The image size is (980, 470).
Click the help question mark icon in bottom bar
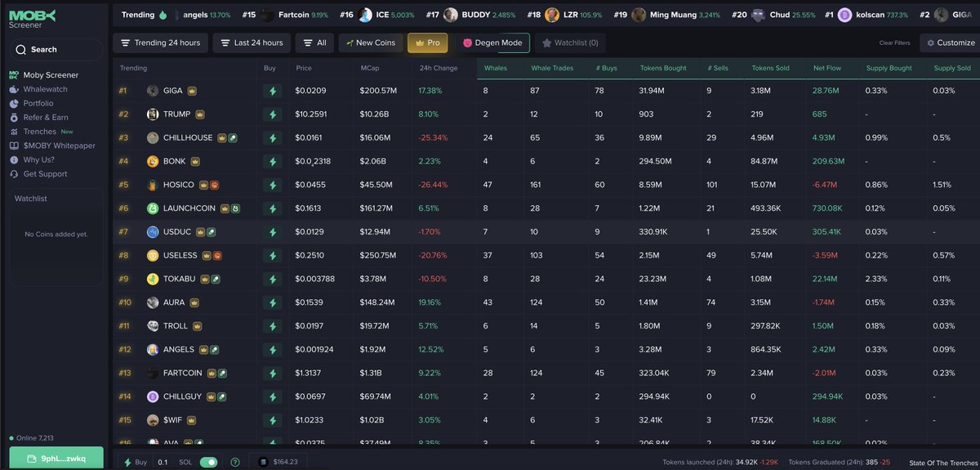tap(235, 463)
